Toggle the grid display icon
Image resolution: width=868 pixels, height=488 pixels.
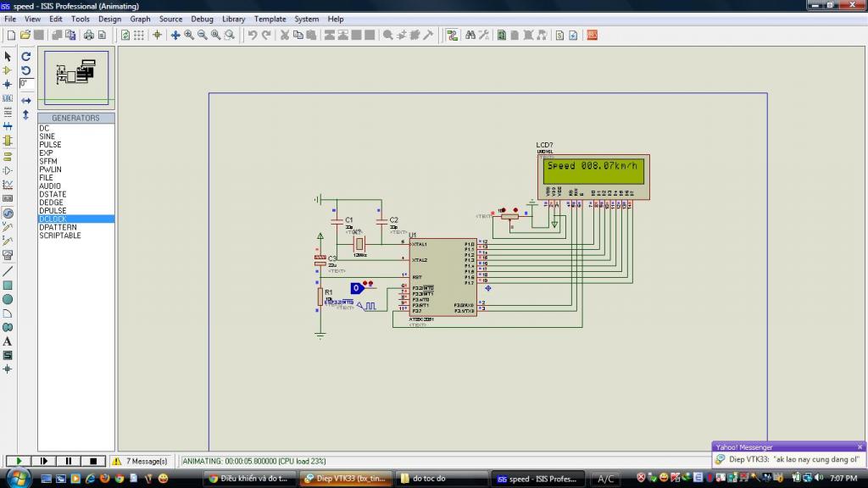(x=139, y=35)
